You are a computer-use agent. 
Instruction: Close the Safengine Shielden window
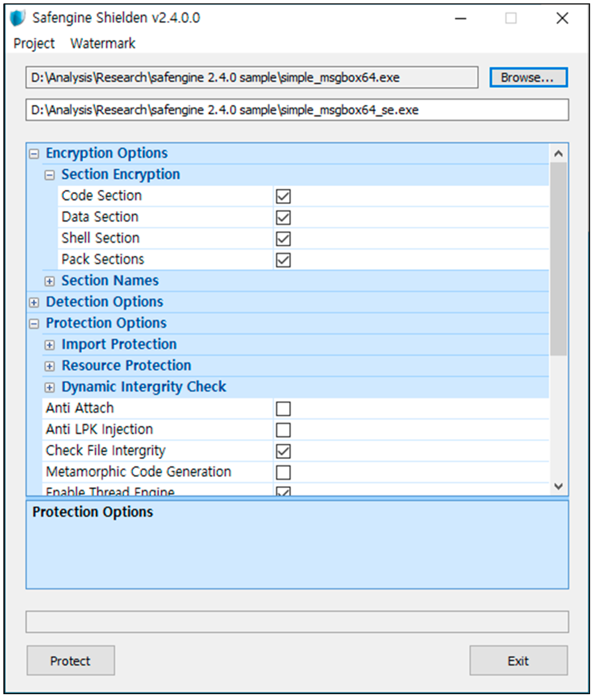pos(562,18)
